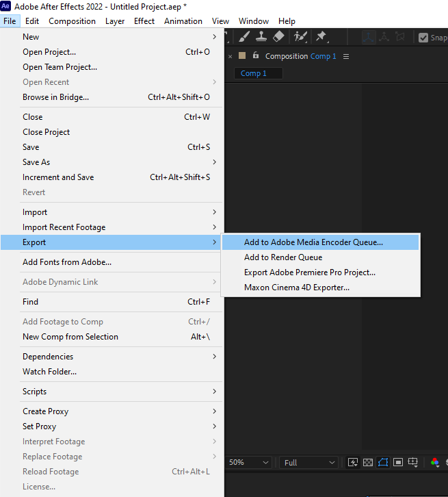
Task: Open the Show Channel color icon
Action: [x=435, y=463]
